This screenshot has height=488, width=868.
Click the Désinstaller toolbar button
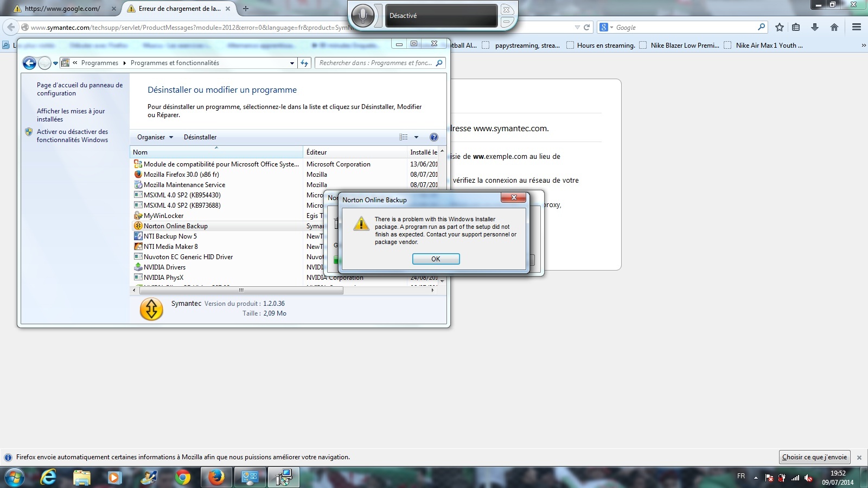[x=200, y=137]
